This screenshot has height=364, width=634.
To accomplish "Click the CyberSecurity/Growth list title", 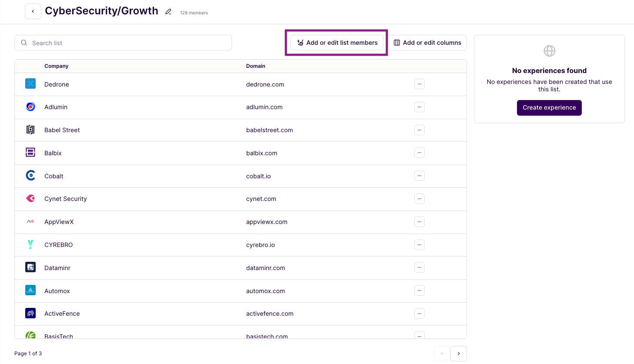I will pyautogui.click(x=101, y=11).
